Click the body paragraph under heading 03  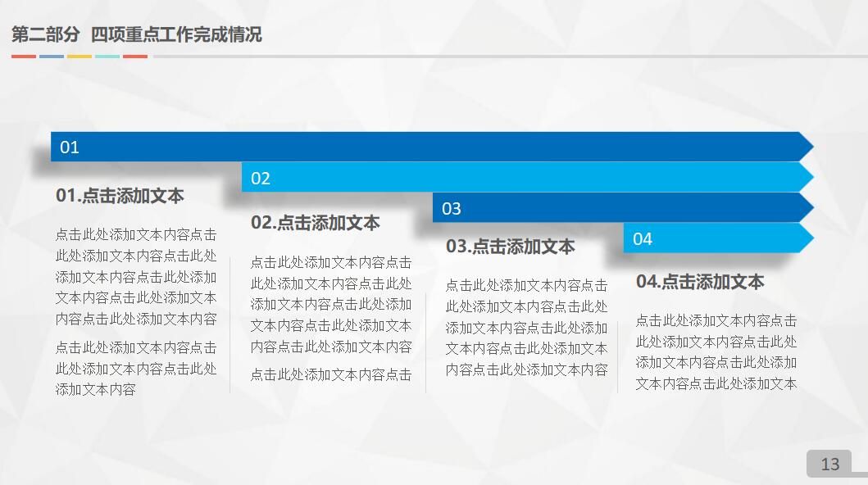click(x=526, y=328)
